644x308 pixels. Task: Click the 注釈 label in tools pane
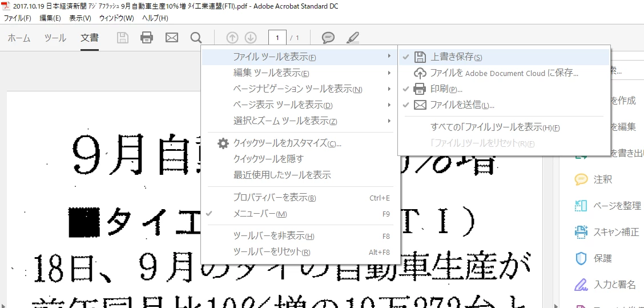click(603, 179)
